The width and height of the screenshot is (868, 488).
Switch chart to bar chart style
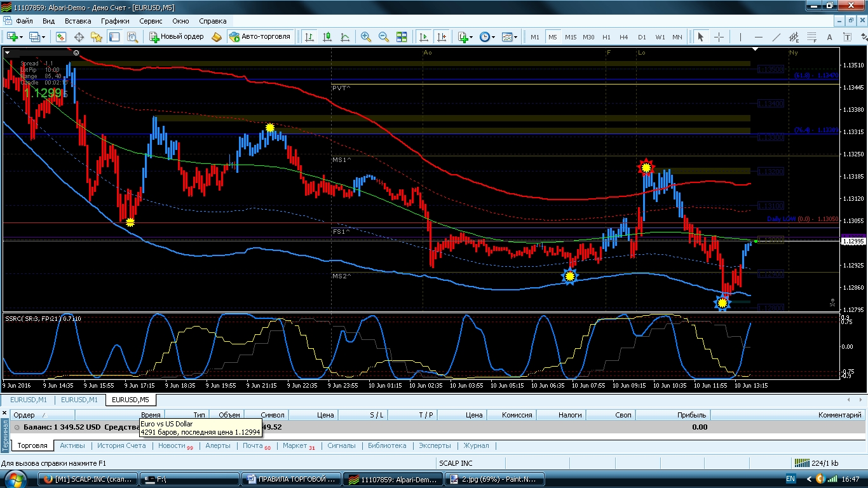309,37
